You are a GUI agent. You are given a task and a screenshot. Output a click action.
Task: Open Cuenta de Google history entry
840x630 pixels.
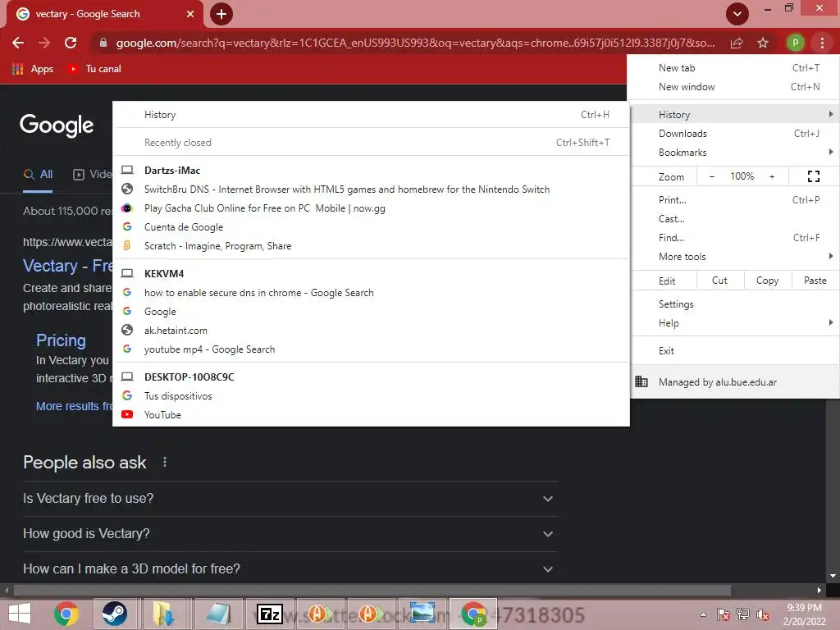[x=372, y=227]
